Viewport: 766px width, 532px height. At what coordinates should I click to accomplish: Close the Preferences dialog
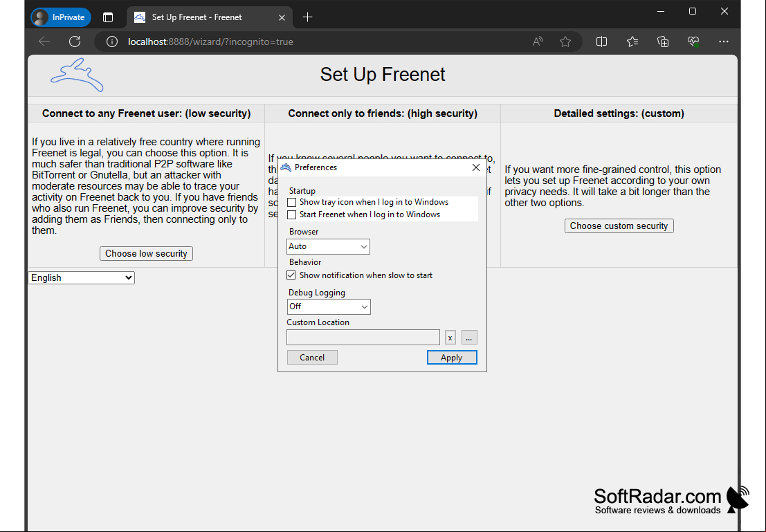click(476, 167)
